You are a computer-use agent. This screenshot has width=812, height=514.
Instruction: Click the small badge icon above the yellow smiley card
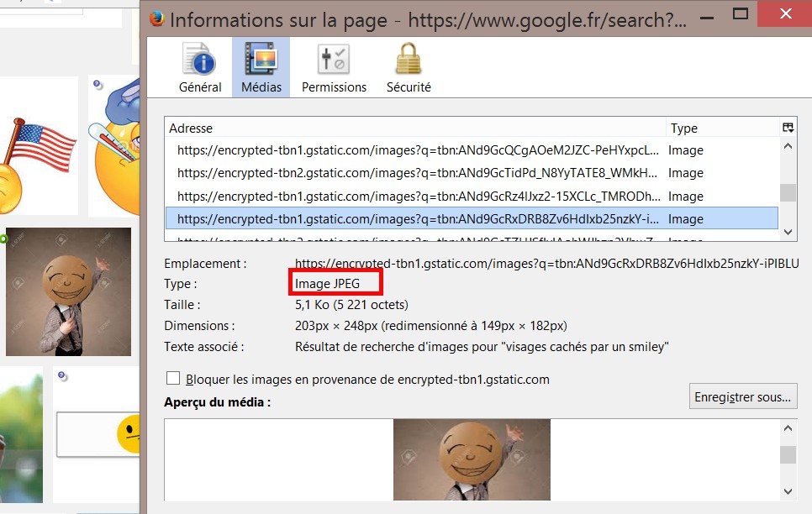62,376
